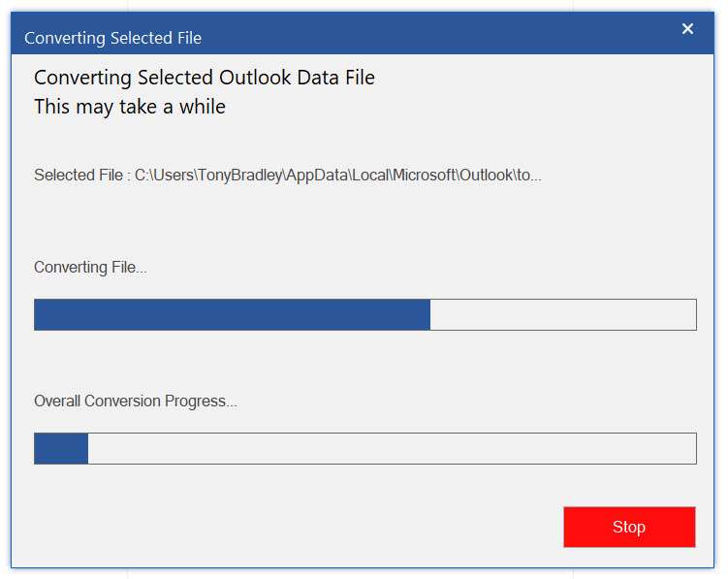Click filled part of Overall Conversion progress bar
The width and height of the screenshot is (728, 579).
click(x=61, y=448)
